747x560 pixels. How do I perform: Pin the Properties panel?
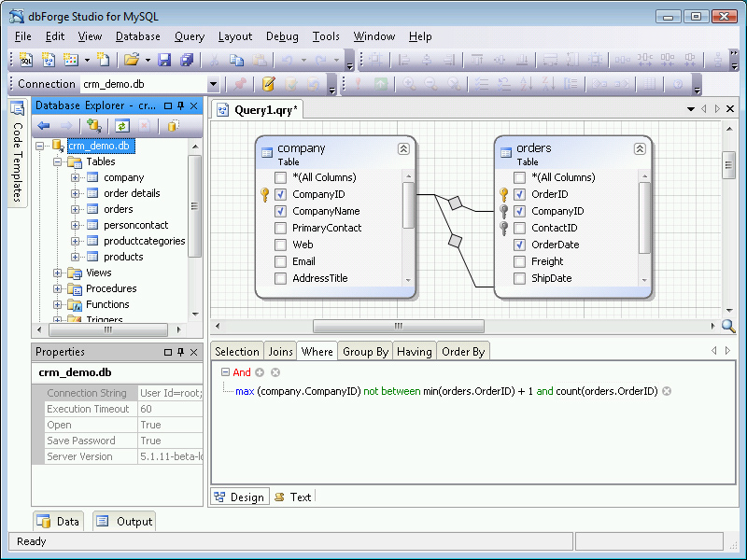(180, 352)
